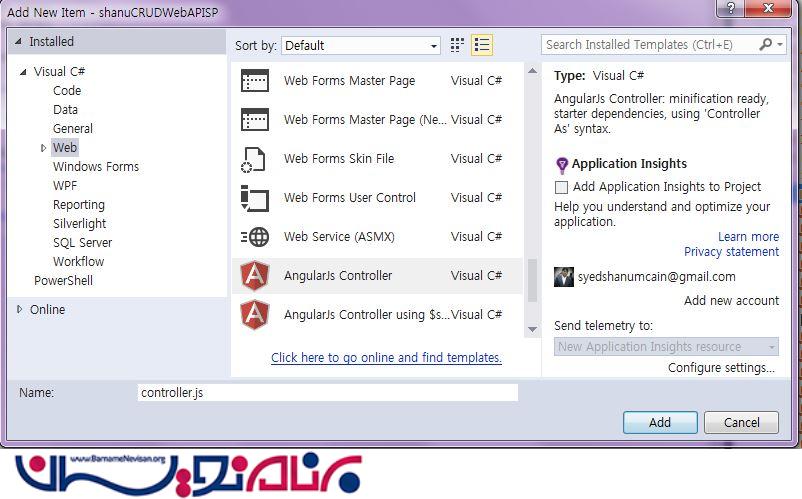Click the Name input field

pos(327,393)
